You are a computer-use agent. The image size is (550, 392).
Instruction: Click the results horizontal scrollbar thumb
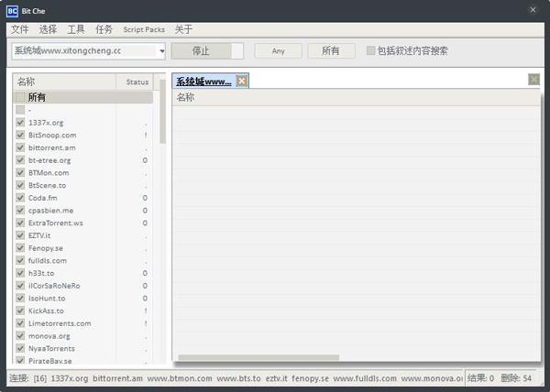258,357
